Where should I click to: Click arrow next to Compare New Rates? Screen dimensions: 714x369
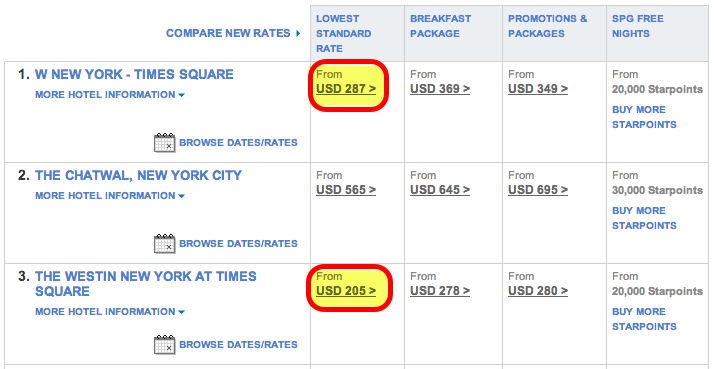298,33
